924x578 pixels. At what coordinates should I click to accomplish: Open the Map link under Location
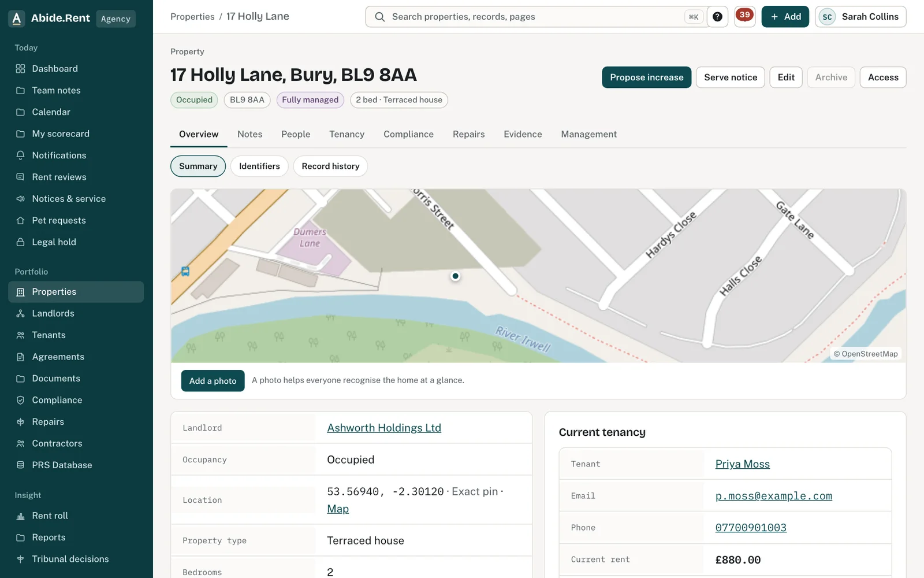coord(338,509)
